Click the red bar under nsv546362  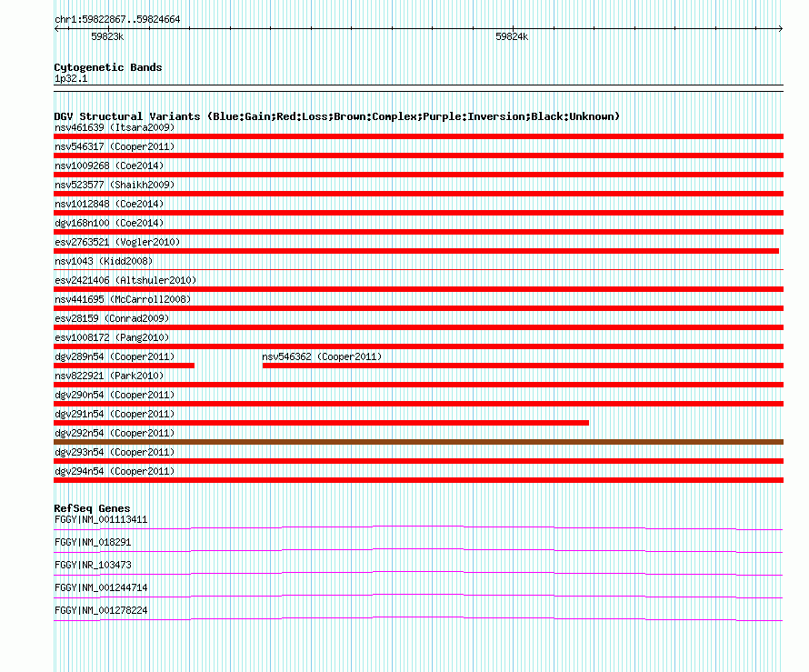pyautogui.click(x=523, y=366)
